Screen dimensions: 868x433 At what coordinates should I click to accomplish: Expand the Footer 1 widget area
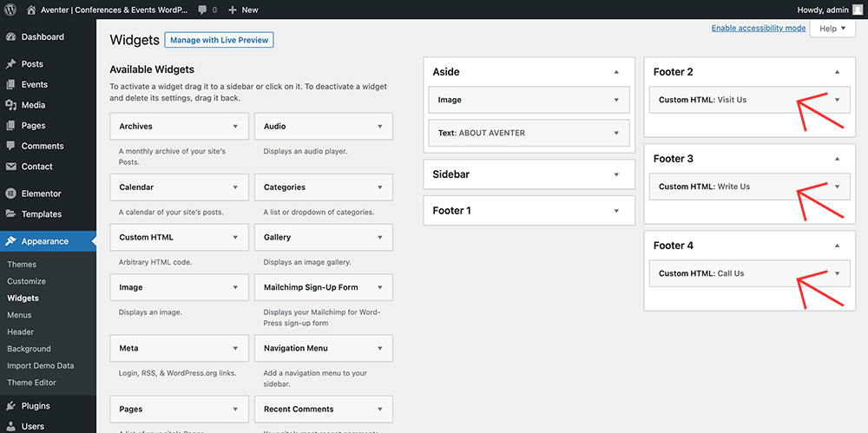[x=616, y=211]
